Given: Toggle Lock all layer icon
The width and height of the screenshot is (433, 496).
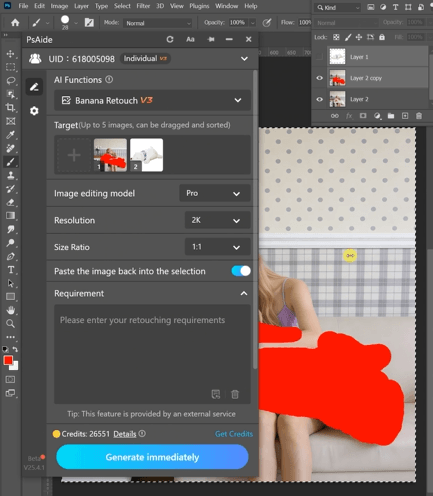Looking at the screenshot, I should (382, 37).
